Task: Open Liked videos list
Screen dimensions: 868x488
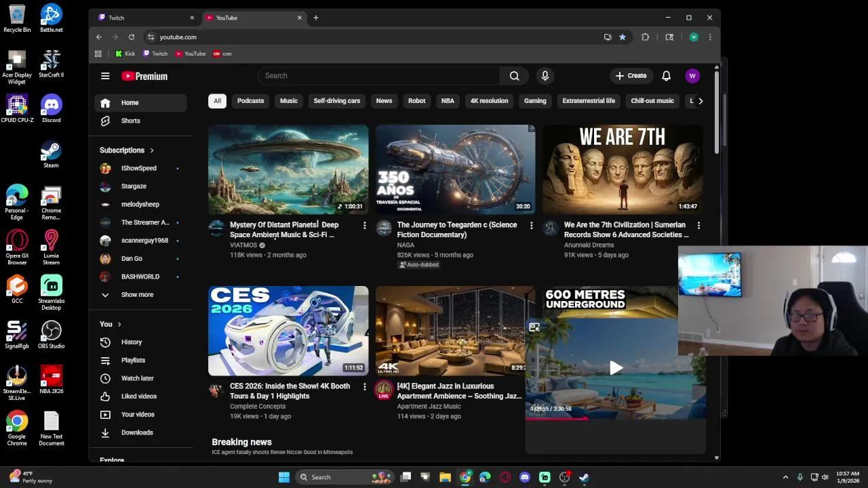Action: tap(140, 396)
